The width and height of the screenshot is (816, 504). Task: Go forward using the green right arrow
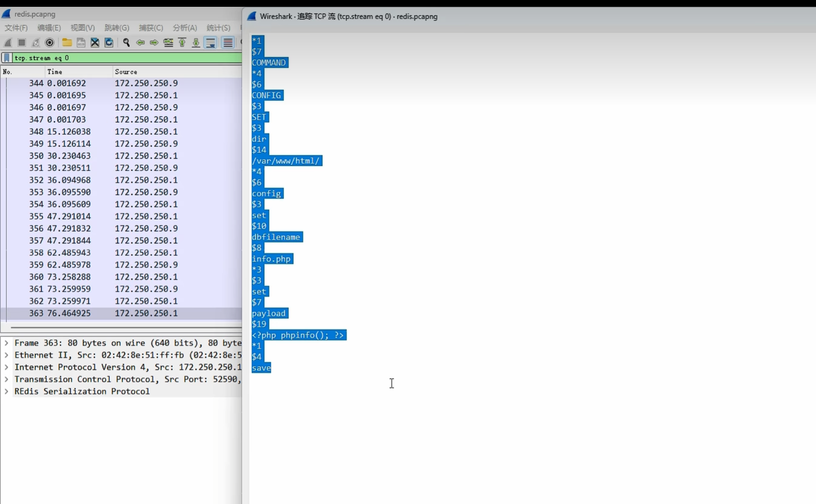[x=154, y=43]
